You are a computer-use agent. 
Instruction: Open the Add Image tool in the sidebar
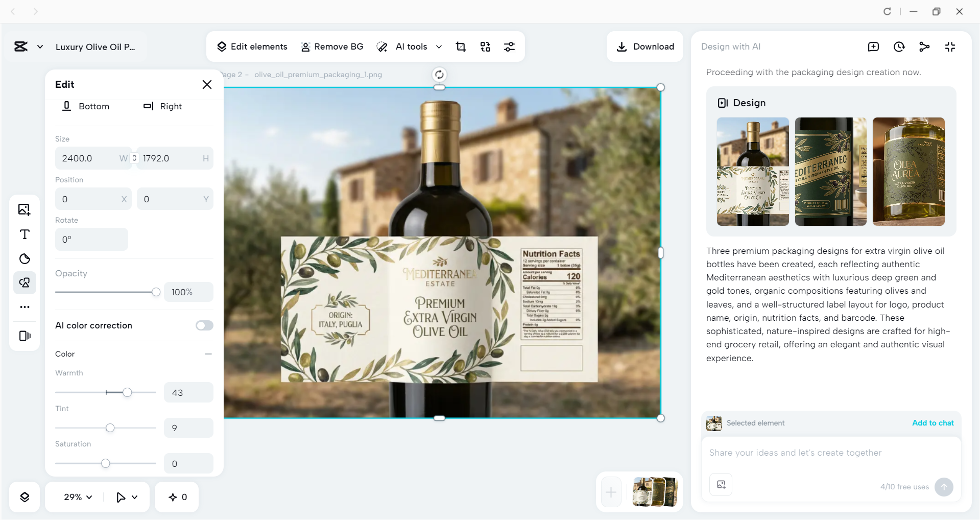24,209
